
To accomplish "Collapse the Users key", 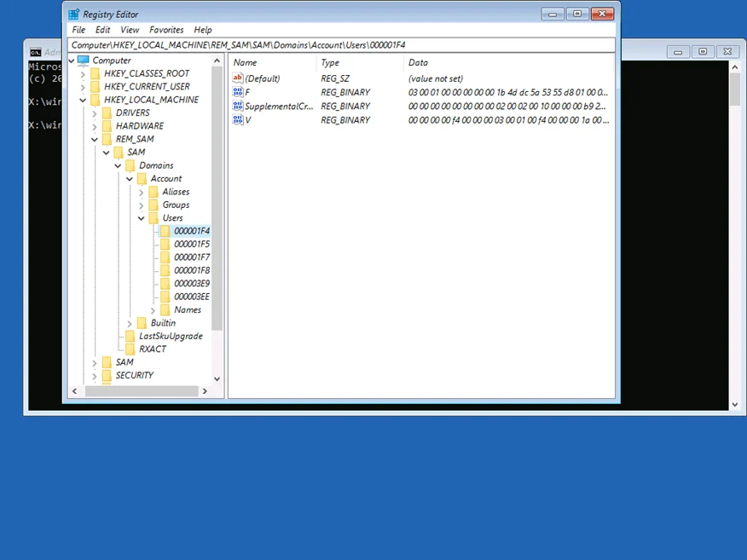I will (x=141, y=218).
